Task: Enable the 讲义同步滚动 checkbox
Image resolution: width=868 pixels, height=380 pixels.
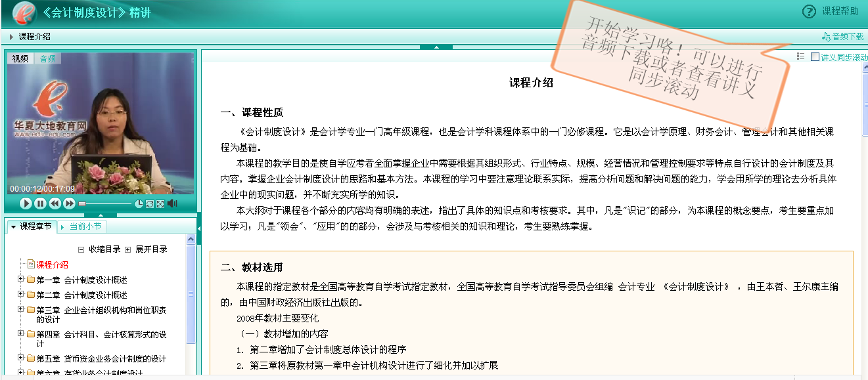Action: point(815,57)
